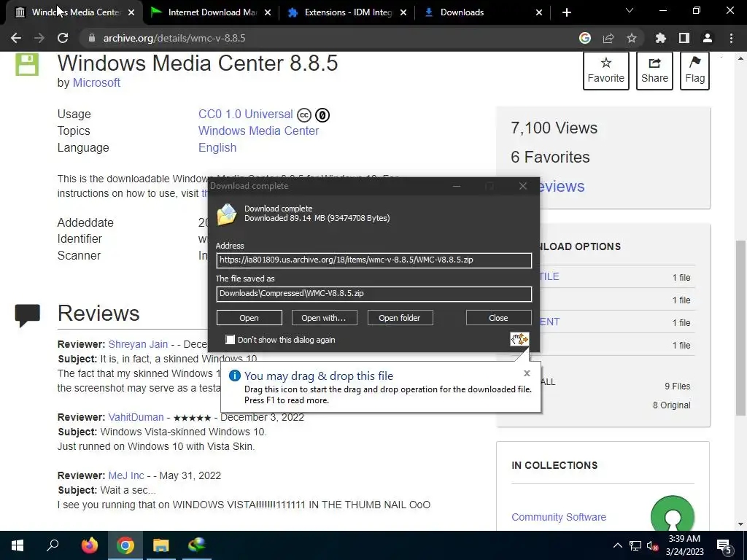Click Close button in download dialog
The image size is (747, 560).
click(498, 318)
